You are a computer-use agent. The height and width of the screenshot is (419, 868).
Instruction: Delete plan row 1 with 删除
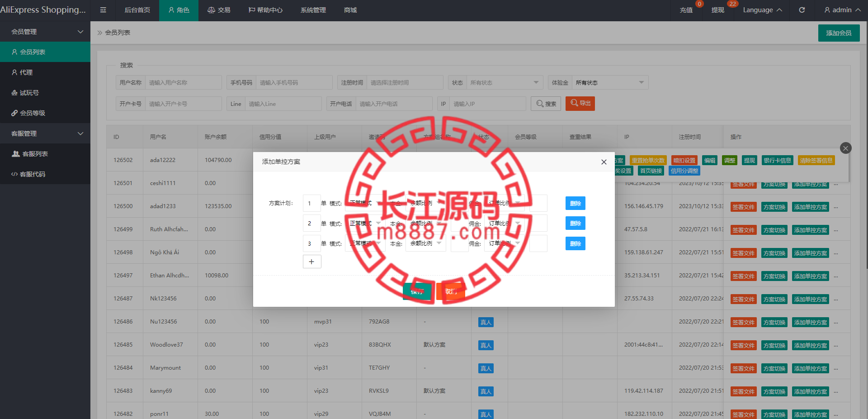click(576, 203)
